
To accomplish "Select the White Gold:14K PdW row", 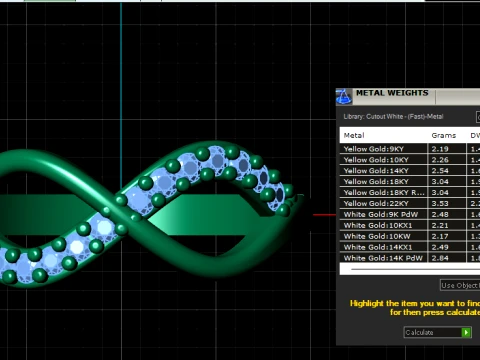I will [x=410, y=258].
